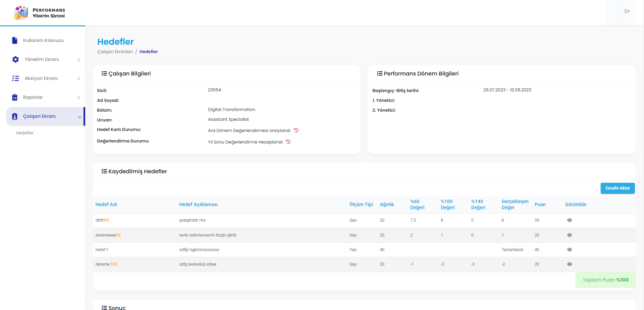644x310 pixels.
Task: Click the Toplam Puan %100 badge
Action: [605, 280]
